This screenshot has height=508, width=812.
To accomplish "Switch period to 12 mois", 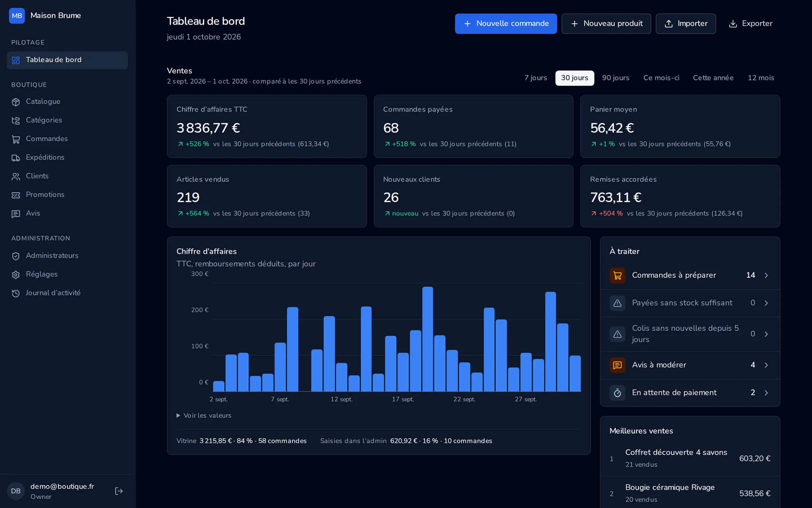I will pyautogui.click(x=761, y=78).
